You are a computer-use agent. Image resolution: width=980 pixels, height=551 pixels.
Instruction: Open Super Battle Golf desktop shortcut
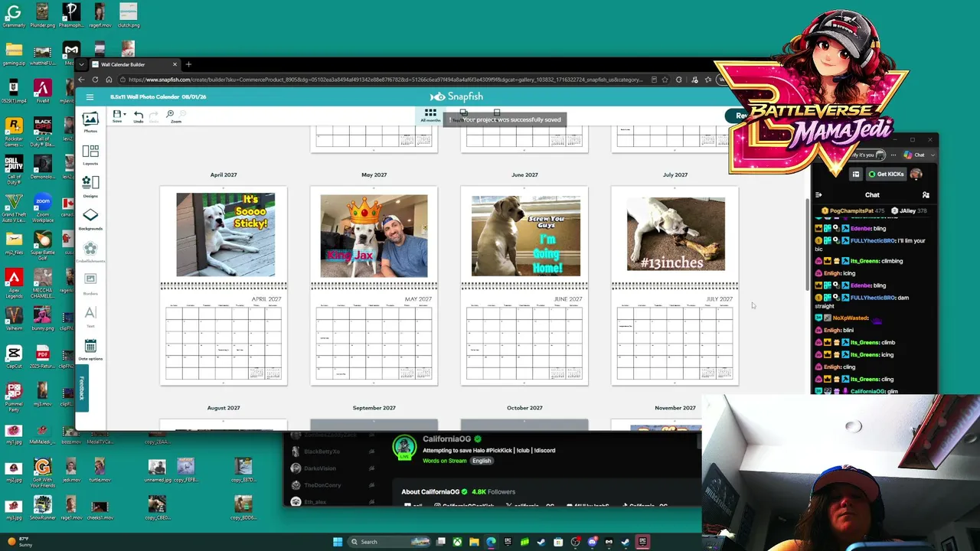click(43, 245)
